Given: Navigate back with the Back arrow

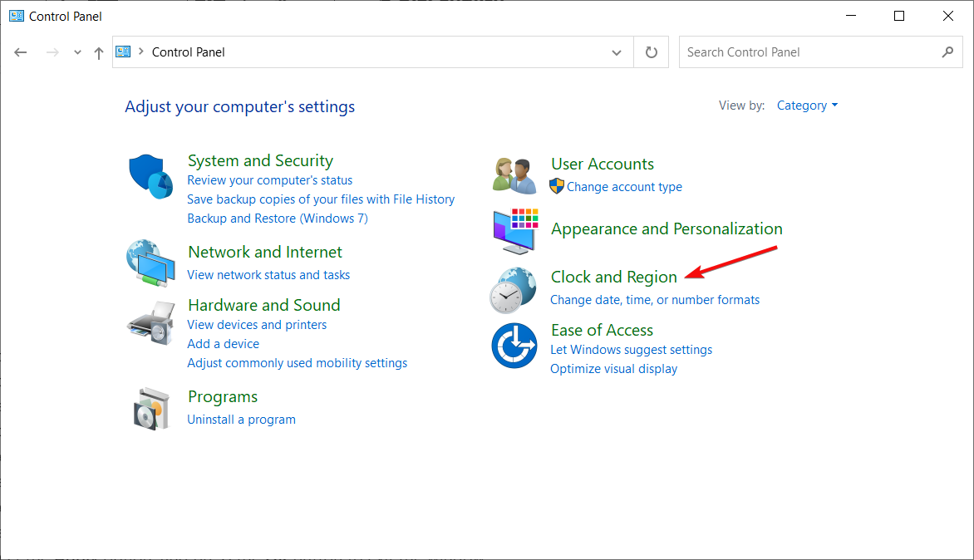Looking at the screenshot, I should pyautogui.click(x=21, y=52).
